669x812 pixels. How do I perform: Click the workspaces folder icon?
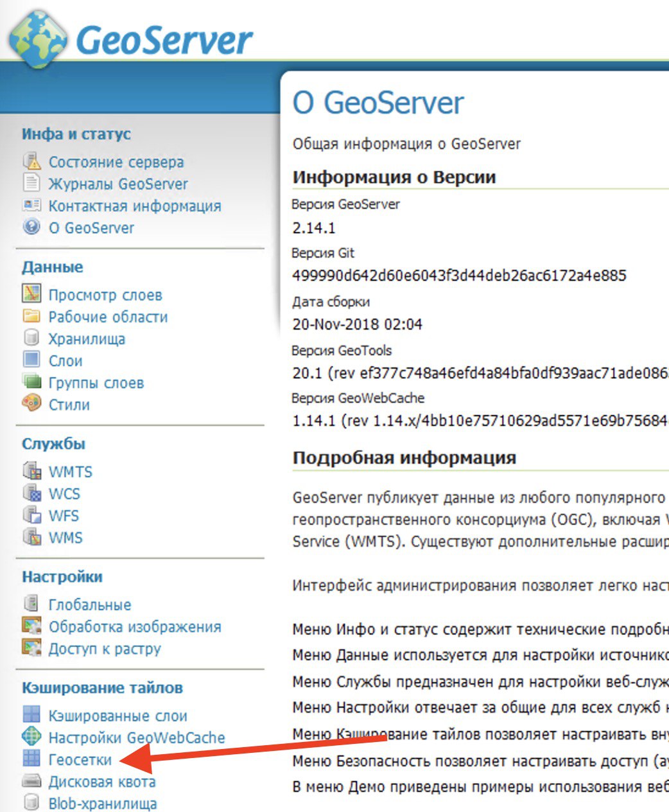click(x=31, y=315)
